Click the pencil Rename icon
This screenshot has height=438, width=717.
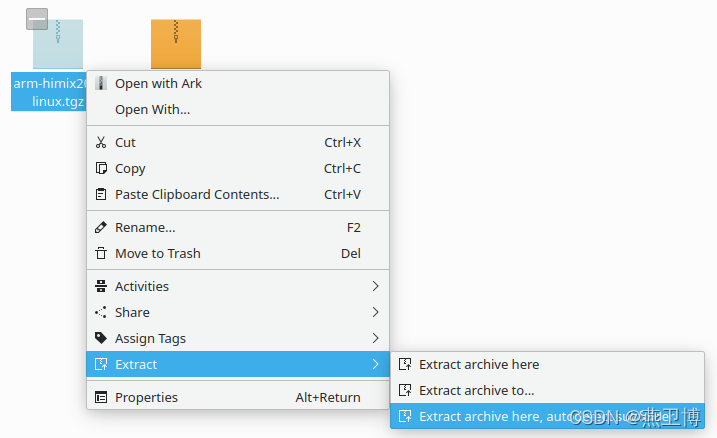click(x=101, y=227)
